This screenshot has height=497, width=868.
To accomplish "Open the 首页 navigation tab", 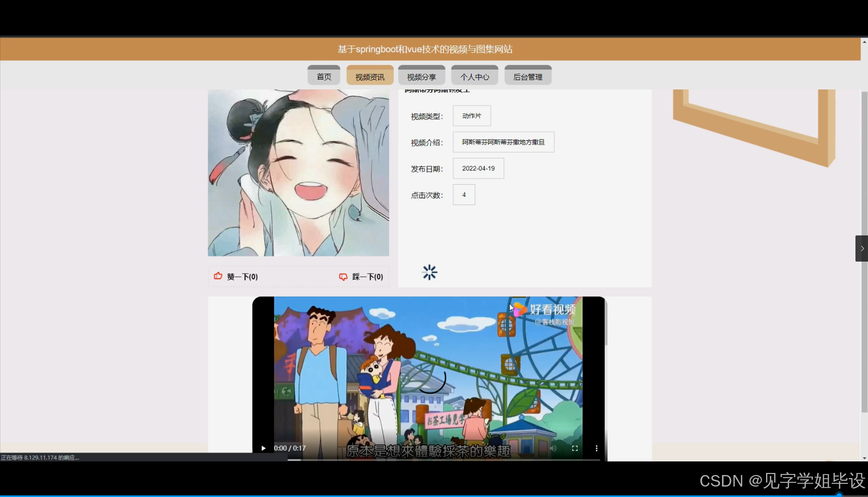I will (x=324, y=75).
